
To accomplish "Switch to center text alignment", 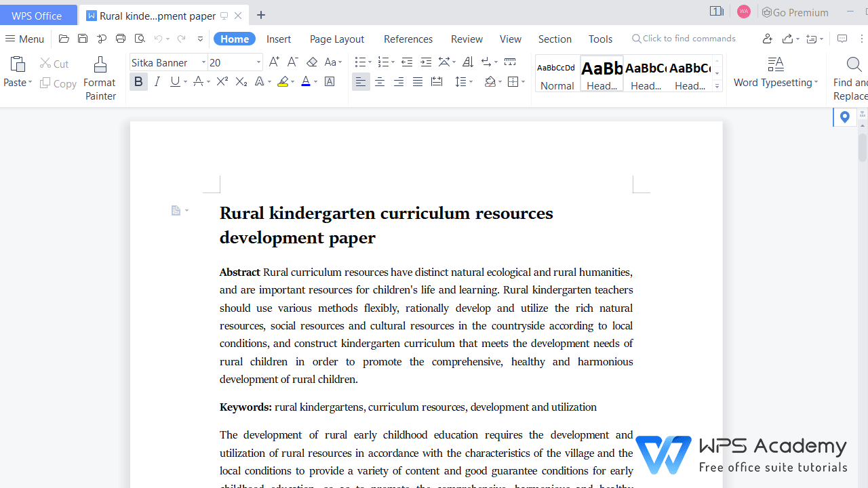I will [x=379, y=81].
